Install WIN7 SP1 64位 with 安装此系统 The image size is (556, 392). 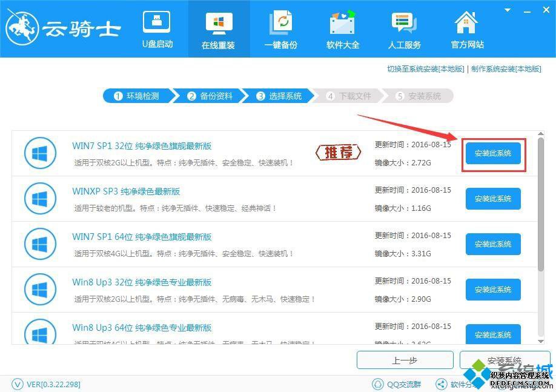[x=493, y=244]
